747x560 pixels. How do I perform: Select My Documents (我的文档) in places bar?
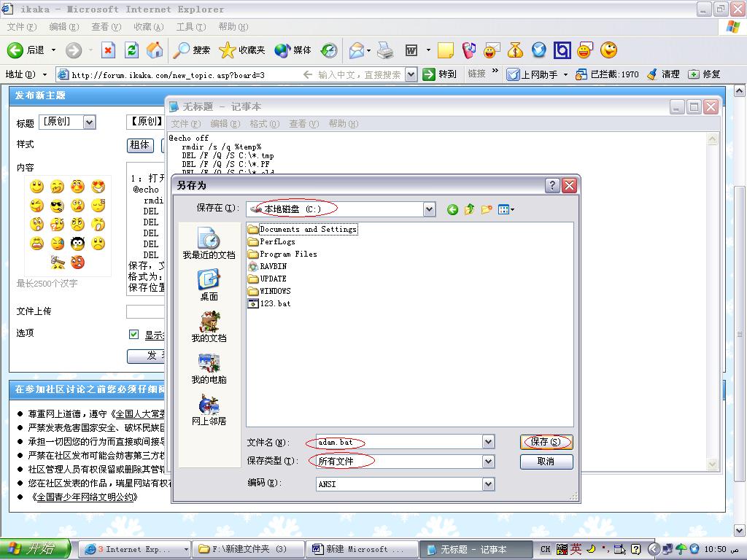coord(209,327)
